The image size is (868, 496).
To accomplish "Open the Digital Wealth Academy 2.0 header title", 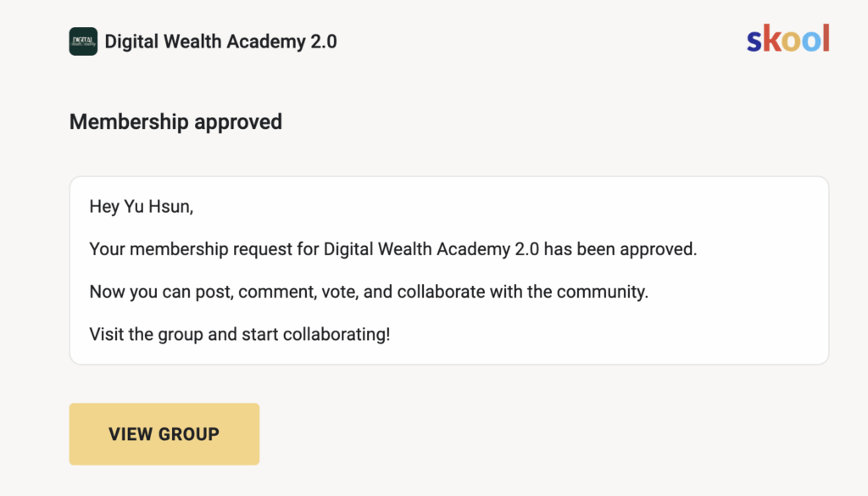I will [x=220, y=42].
